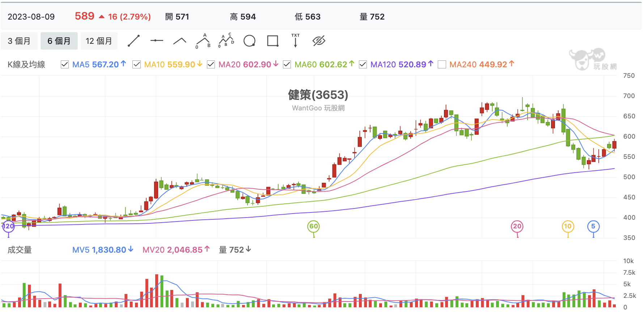Switch chart range to 12 個月
This screenshot has height=312, width=644.
(x=99, y=41)
